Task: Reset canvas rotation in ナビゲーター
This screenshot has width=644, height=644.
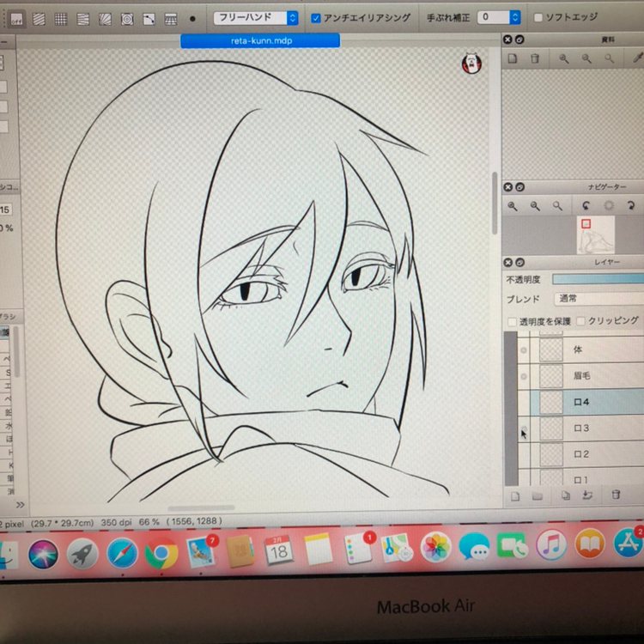Action: [x=609, y=205]
